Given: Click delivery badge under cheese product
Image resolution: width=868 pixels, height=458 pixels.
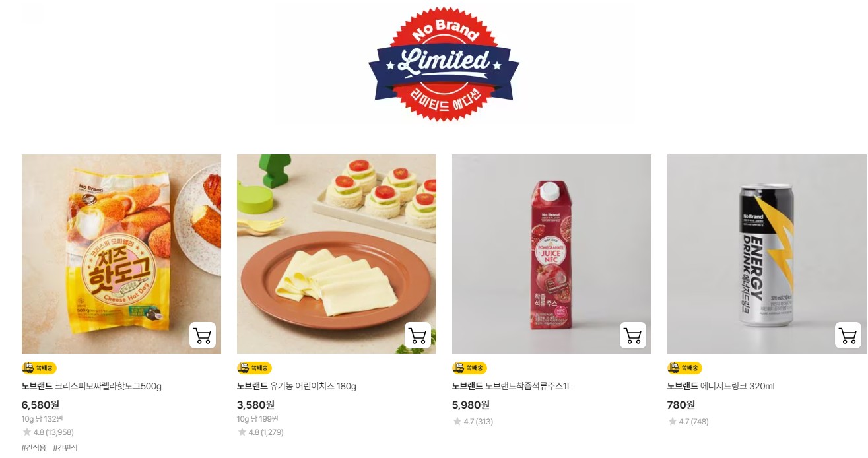Looking at the screenshot, I should (254, 368).
